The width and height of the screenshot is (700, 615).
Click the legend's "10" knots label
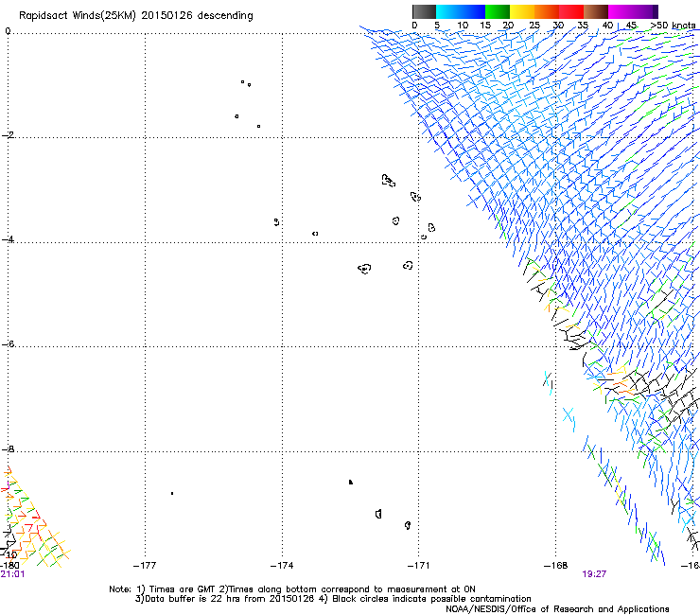463,26
